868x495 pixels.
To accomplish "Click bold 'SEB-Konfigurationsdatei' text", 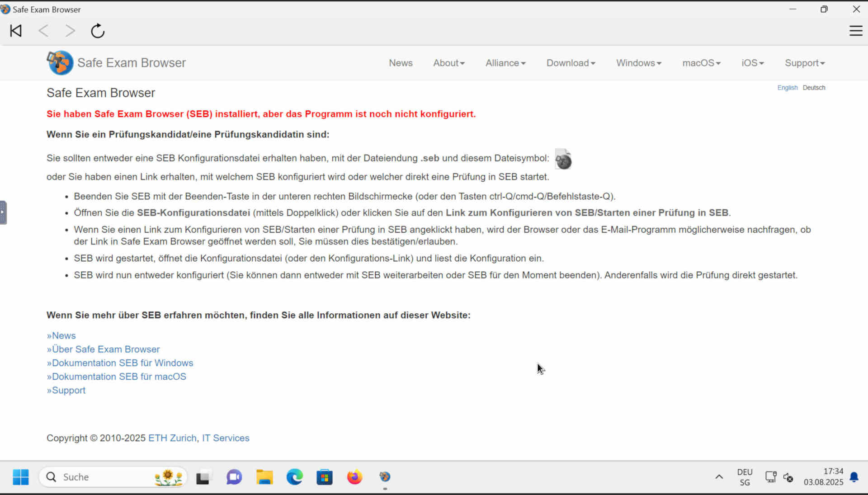I will pos(193,212).
